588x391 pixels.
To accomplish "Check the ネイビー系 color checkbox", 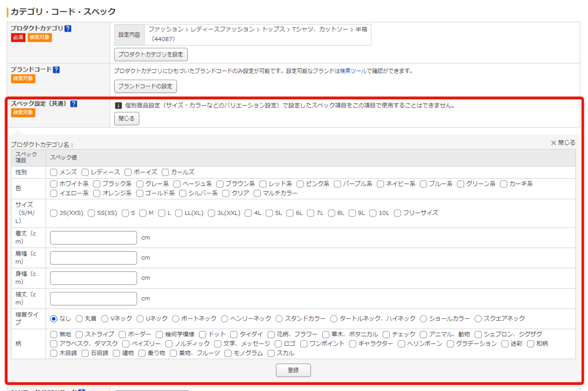I will tap(381, 184).
